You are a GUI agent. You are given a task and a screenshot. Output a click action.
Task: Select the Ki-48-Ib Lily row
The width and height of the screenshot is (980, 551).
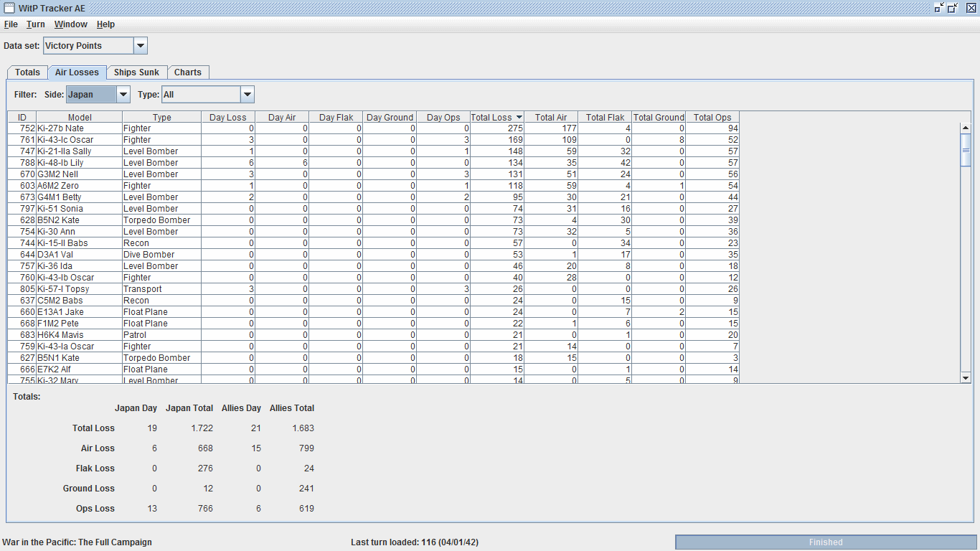pos(374,163)
